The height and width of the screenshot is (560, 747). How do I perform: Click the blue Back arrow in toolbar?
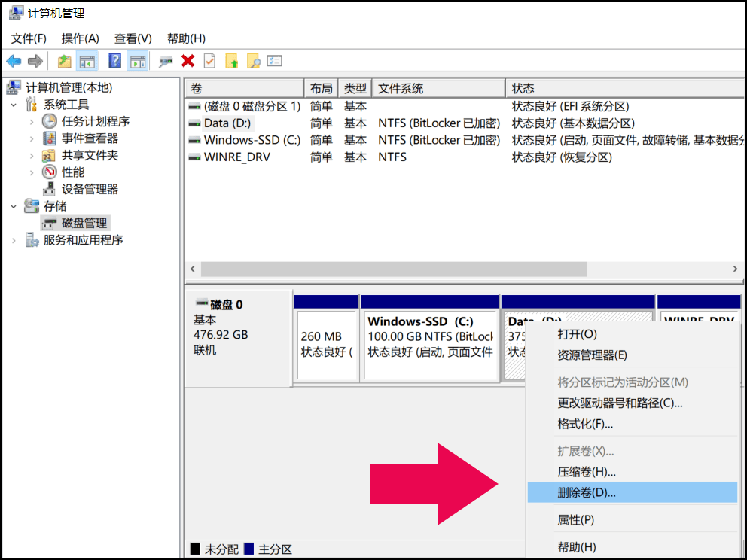point(14,62)
